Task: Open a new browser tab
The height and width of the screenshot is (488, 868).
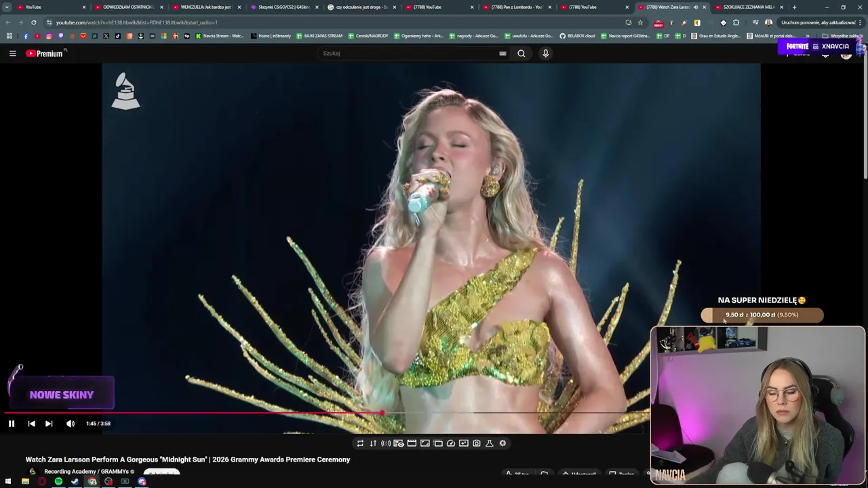Action: pyautogui.click(x=794, y=7)
